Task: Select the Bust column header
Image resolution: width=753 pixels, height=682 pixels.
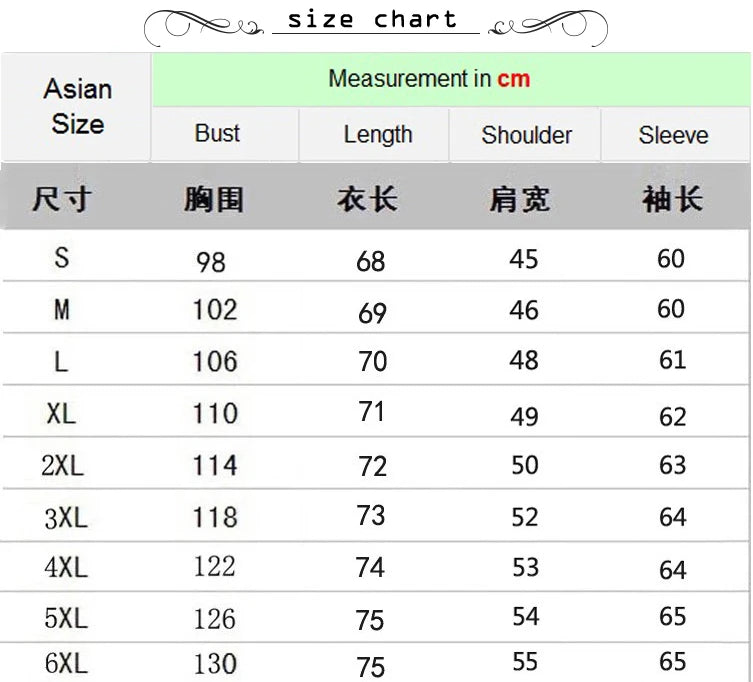Action: tap(217, 134)
